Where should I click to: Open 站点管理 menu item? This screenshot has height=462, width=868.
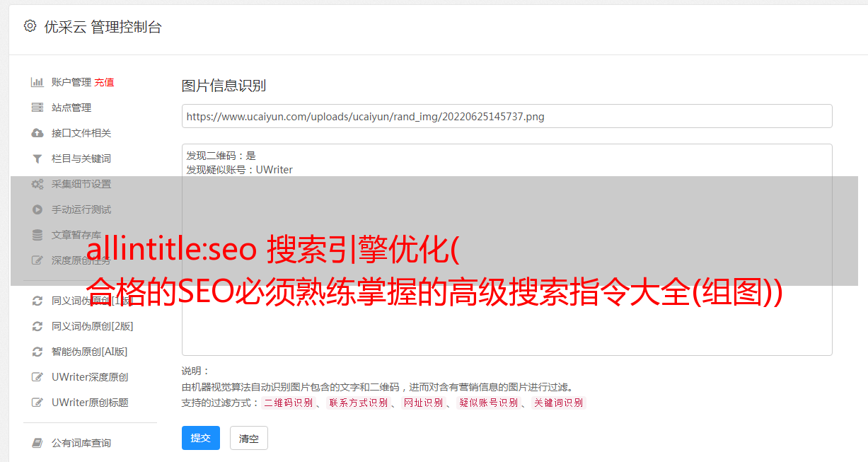click(x=71, y=108)
